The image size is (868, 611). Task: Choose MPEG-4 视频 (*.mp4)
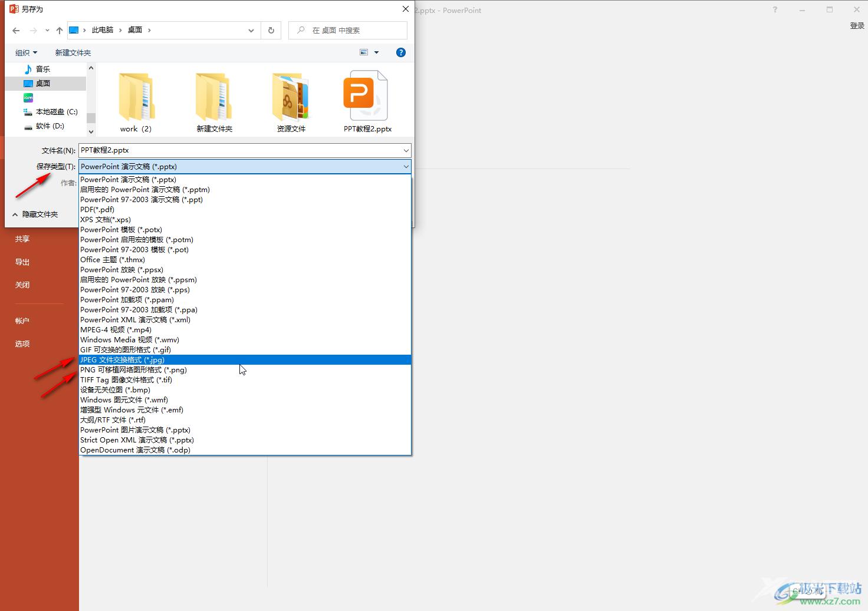coord(245,330)
